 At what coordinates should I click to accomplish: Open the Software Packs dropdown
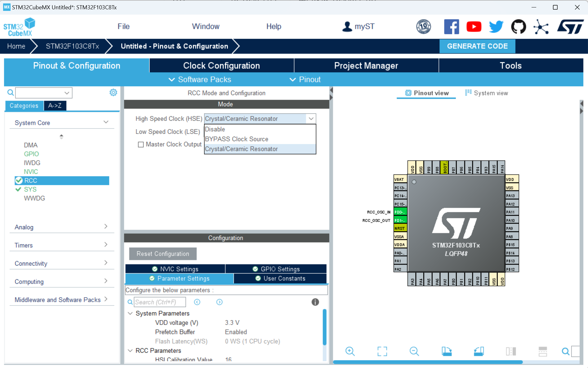200,80
